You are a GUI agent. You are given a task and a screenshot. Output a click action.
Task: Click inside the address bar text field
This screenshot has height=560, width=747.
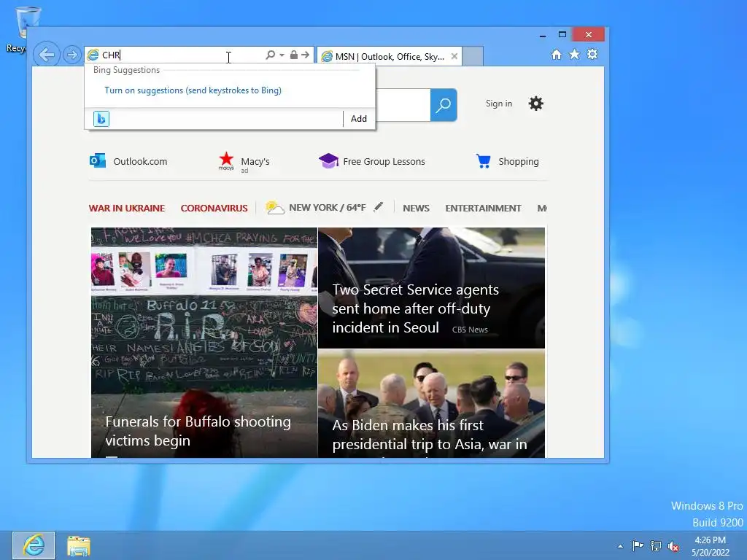pos(181,55)
